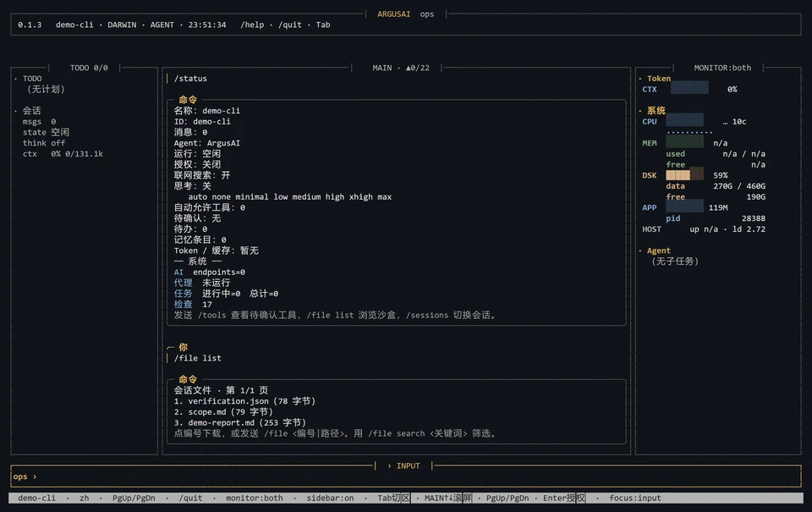Click the 'Token' monitor heading

coord(659,79)
